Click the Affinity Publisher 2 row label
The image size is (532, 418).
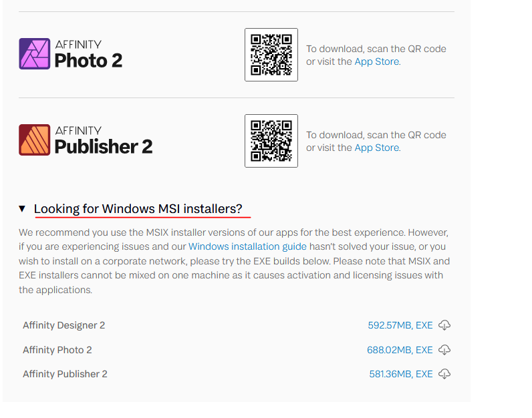[x=65, y=374]
